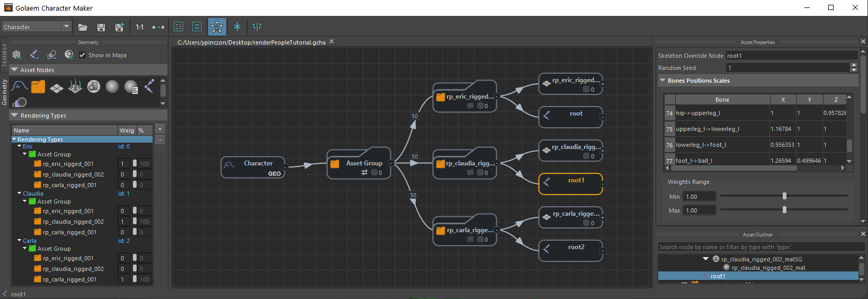
Task: Click the purple bone import icon
Action: [34, 55]
